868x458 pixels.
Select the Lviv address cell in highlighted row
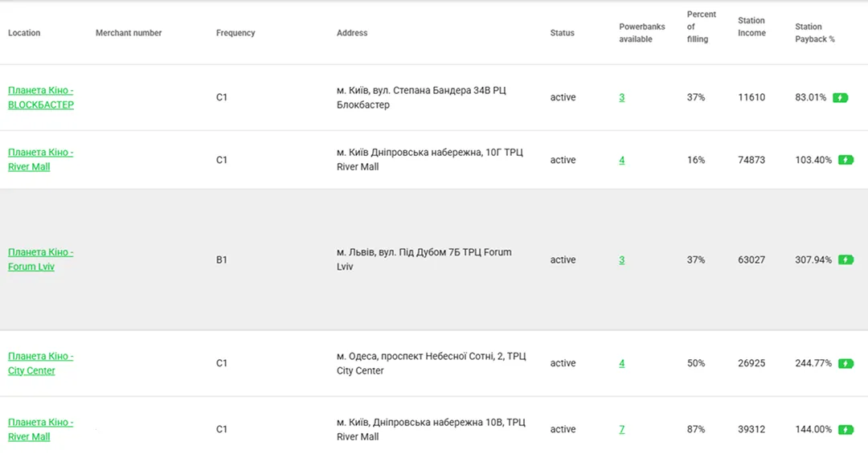(424, 260)
